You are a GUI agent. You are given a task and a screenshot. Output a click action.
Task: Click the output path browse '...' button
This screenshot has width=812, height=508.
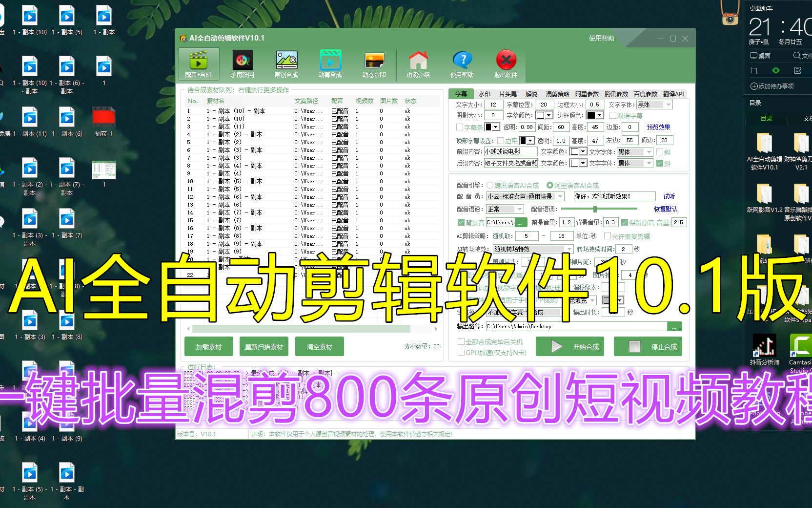(x=674, y=326)
